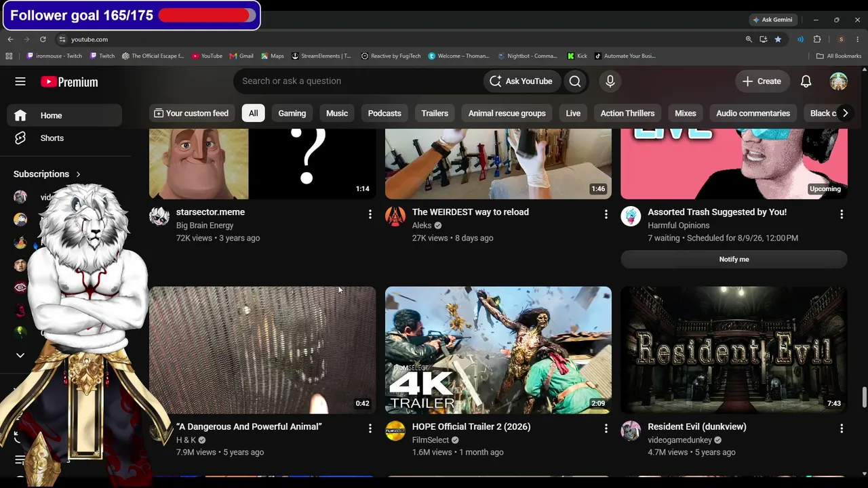Expand the Subscriptions section arrow
Image resolution: width=868 pixels, height=488 pixels.
(78, 174)
